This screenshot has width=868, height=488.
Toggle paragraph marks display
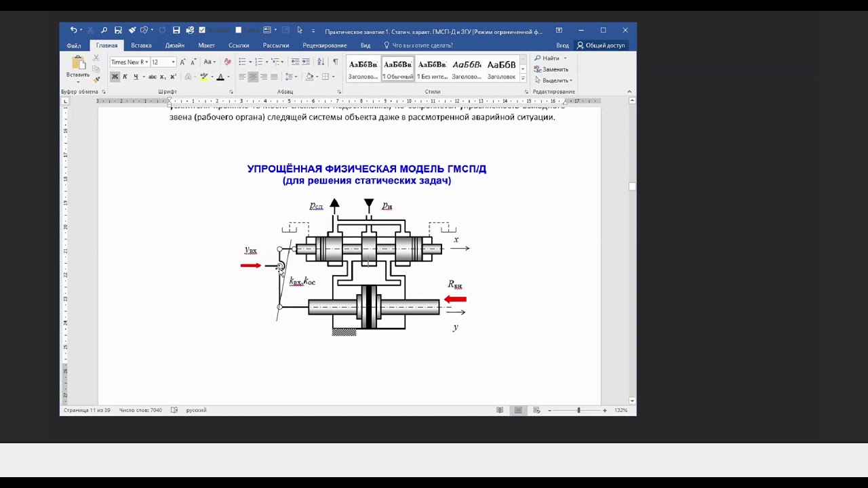click(336, 62)
